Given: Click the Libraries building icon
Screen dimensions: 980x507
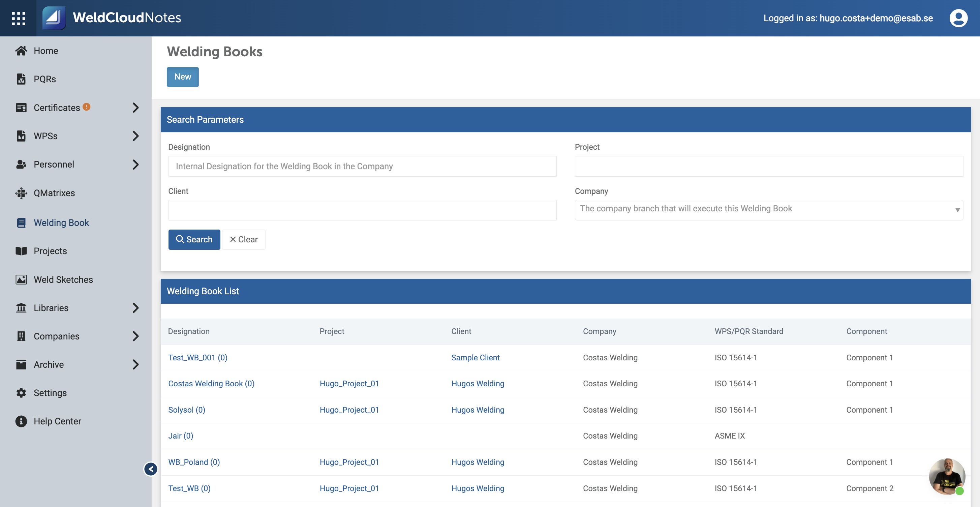Looking at the screenshot, I should [x=21, y=307].
